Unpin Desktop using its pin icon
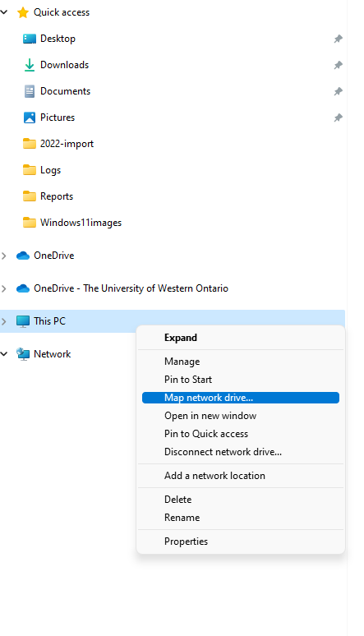The width and height of the screenshot is (364, 636). click(x=338, y=39)
